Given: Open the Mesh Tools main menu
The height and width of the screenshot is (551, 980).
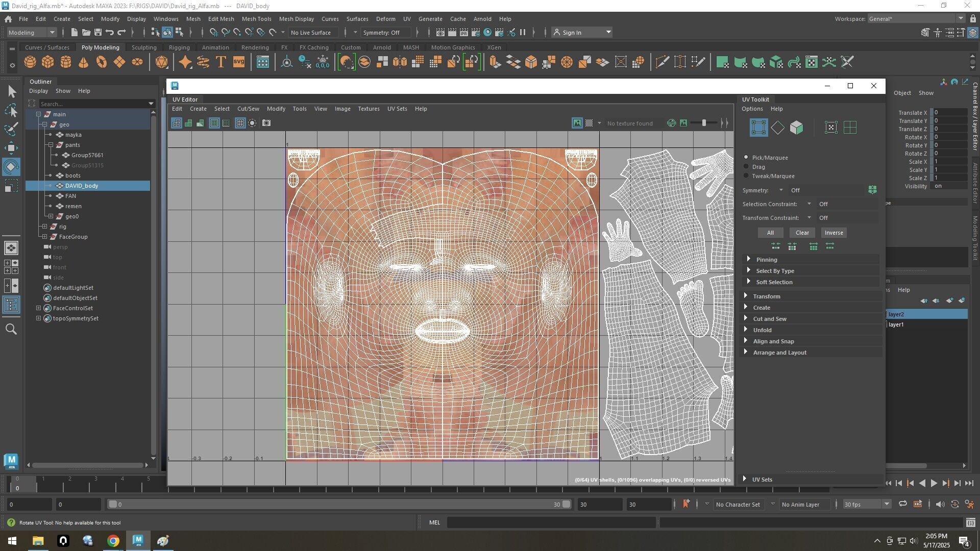Looking at the screenshot, I should click(x=256, y=19).
